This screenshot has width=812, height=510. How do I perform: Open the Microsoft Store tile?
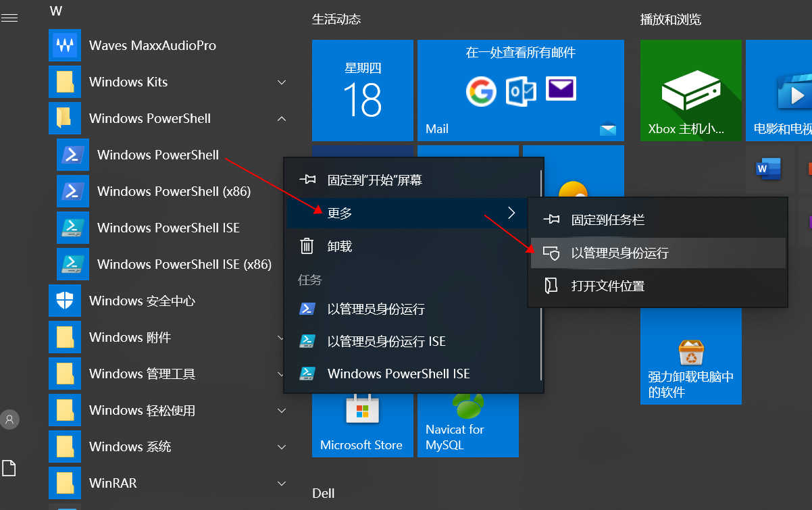[x=363, y=426]
